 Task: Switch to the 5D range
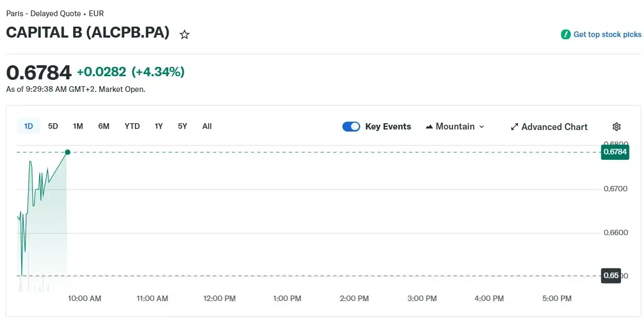pyautogui.click(x=53, y=126)
